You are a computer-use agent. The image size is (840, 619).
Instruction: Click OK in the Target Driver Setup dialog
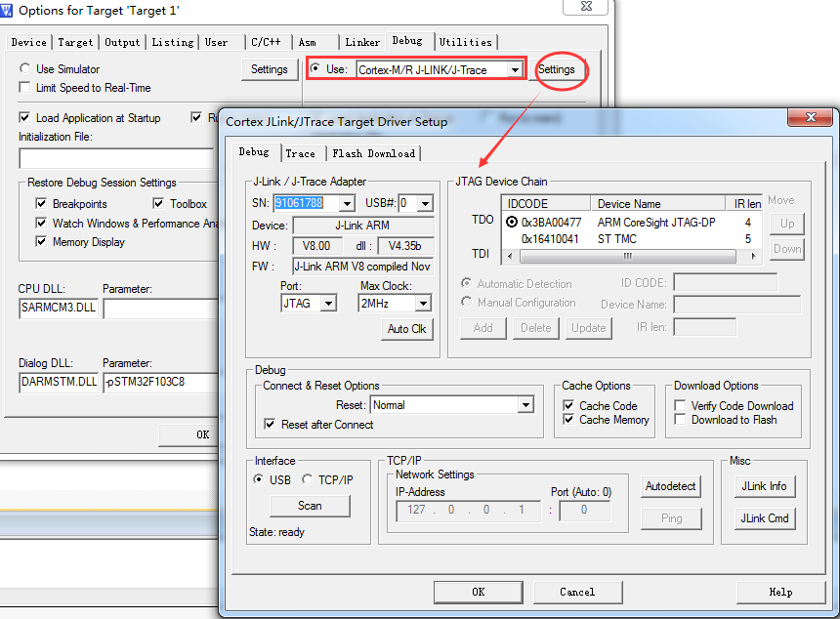pyautogui.click(x=479, y=592)
